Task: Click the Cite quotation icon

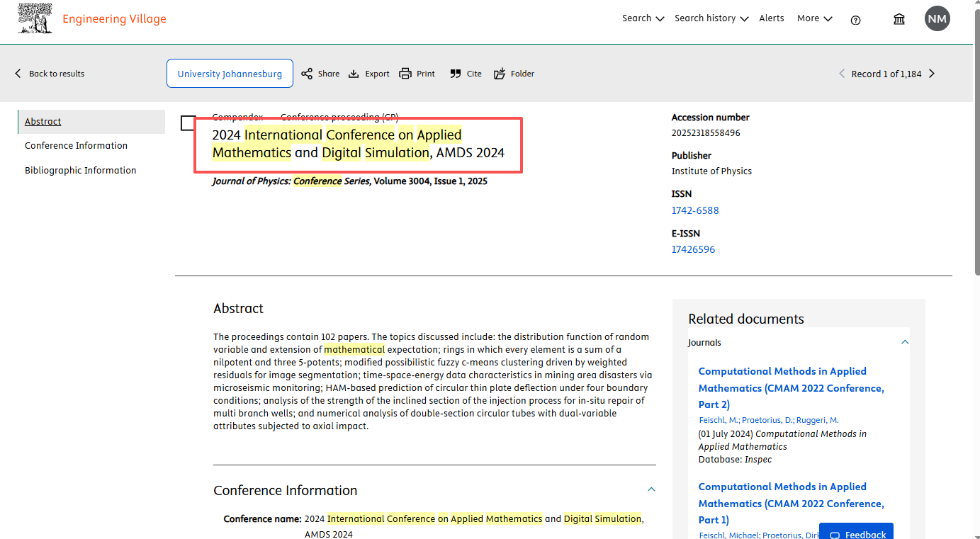Action: coord(456,74)
